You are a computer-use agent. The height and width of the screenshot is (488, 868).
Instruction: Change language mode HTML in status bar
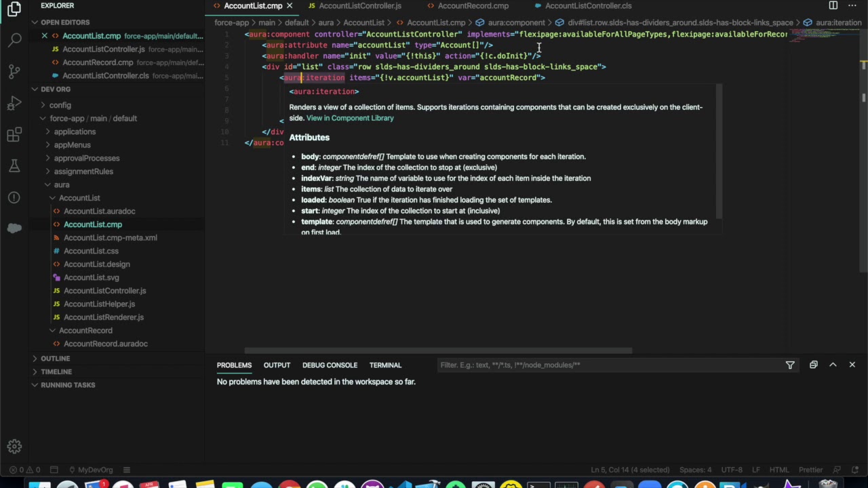(x=779, y=470)
